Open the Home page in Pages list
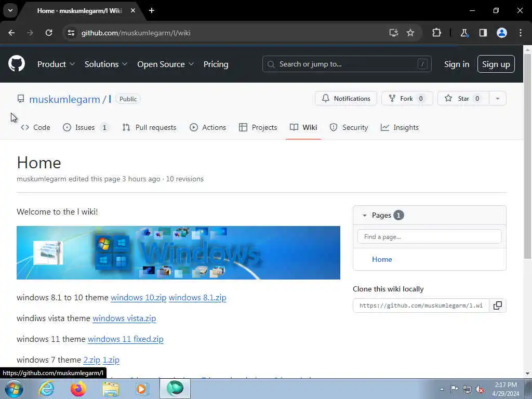 click(x=382, y=259)
